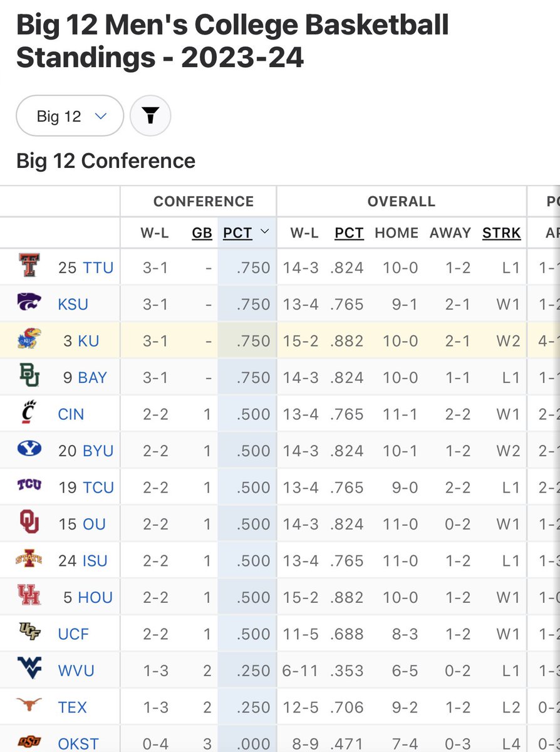Click the Cincinnati Bearcats logo

(29, 412)
